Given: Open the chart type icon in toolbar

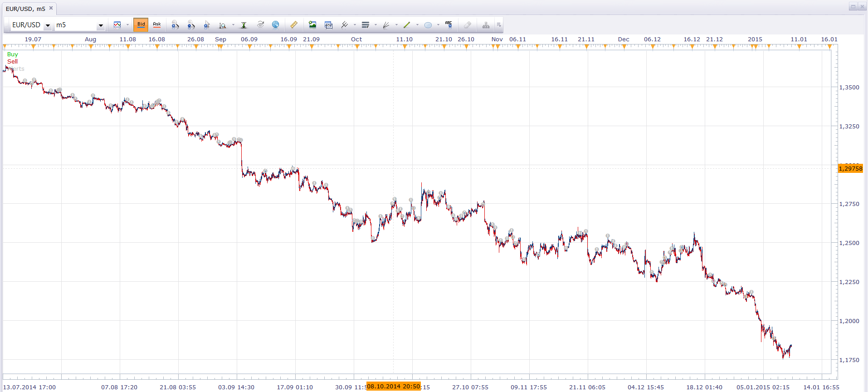Looking at the screenshot, I should (117, 25).
